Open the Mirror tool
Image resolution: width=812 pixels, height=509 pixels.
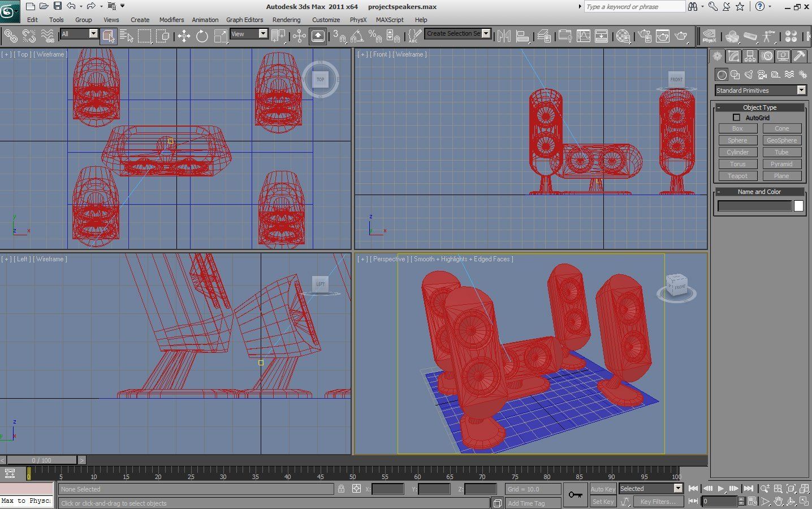[504, 36]
